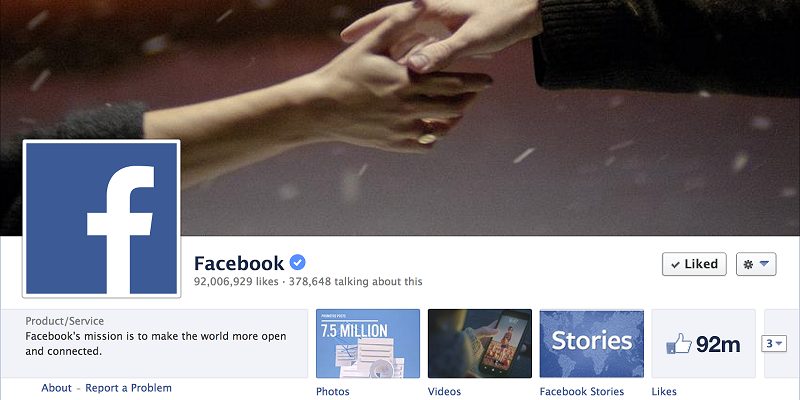
Task: Click the blue verified badge next to Facebook
Action: 297,263
